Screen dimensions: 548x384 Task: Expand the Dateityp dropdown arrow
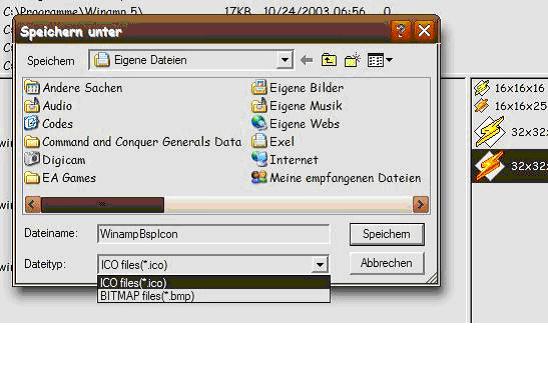point(319,265)
